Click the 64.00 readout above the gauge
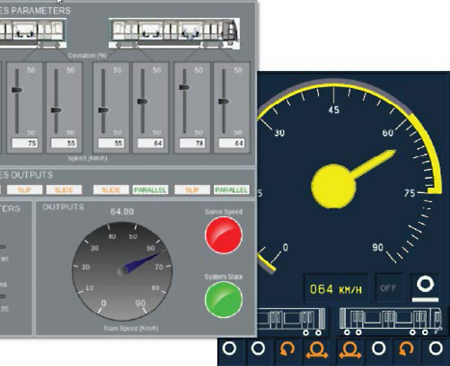 (122, 212)
